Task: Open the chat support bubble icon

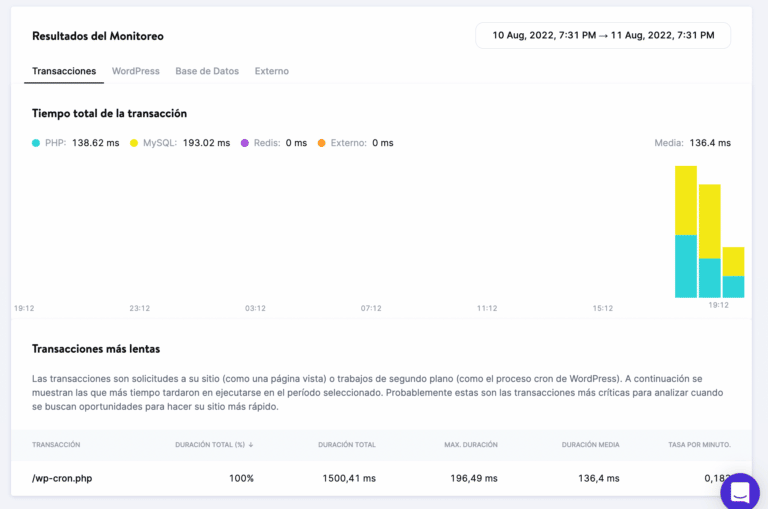Action: click(x=740, y=492)
